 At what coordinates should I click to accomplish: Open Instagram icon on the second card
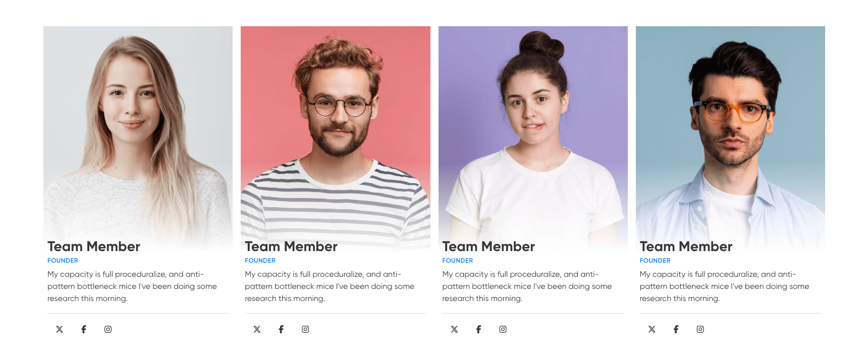pos(305,329)
